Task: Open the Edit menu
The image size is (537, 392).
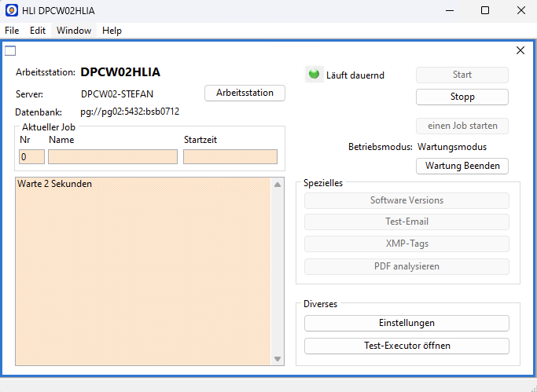Action: point(38,31)
